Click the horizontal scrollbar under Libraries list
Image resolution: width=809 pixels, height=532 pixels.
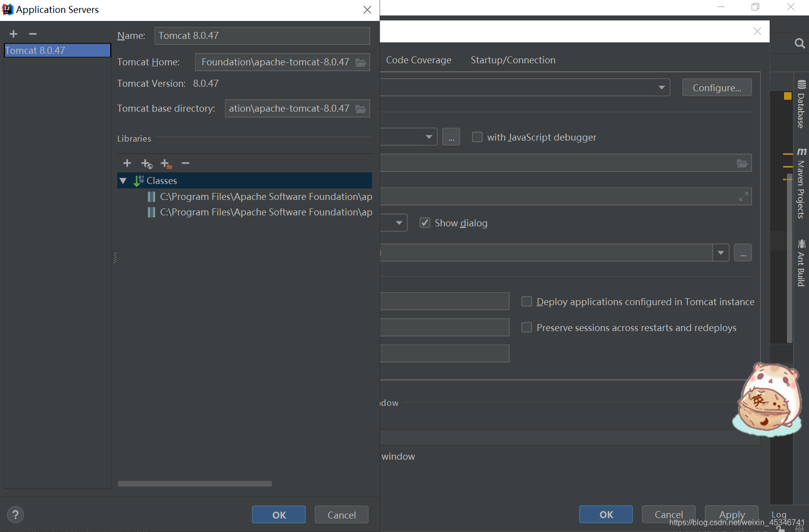point(195,484)
